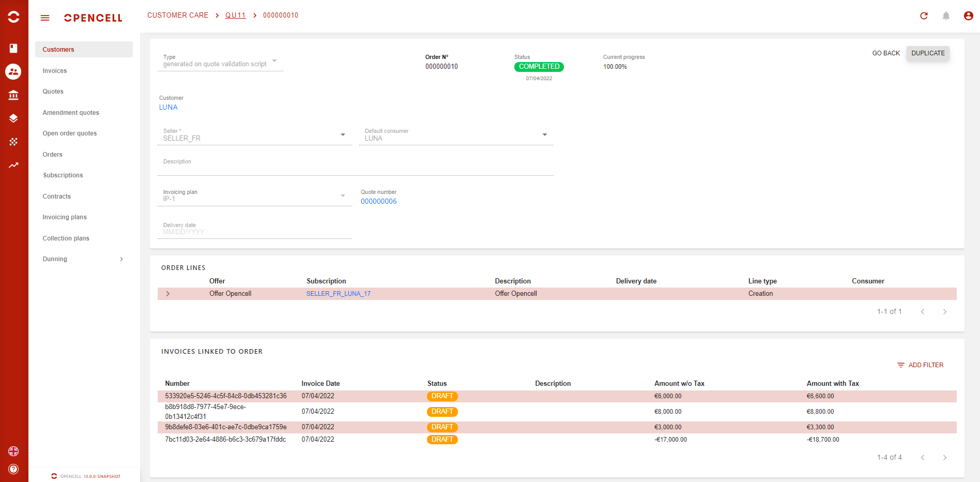Click the Amount w/o Tax column header
Viewport: 980px width, 482px height.
click(679, 384)
